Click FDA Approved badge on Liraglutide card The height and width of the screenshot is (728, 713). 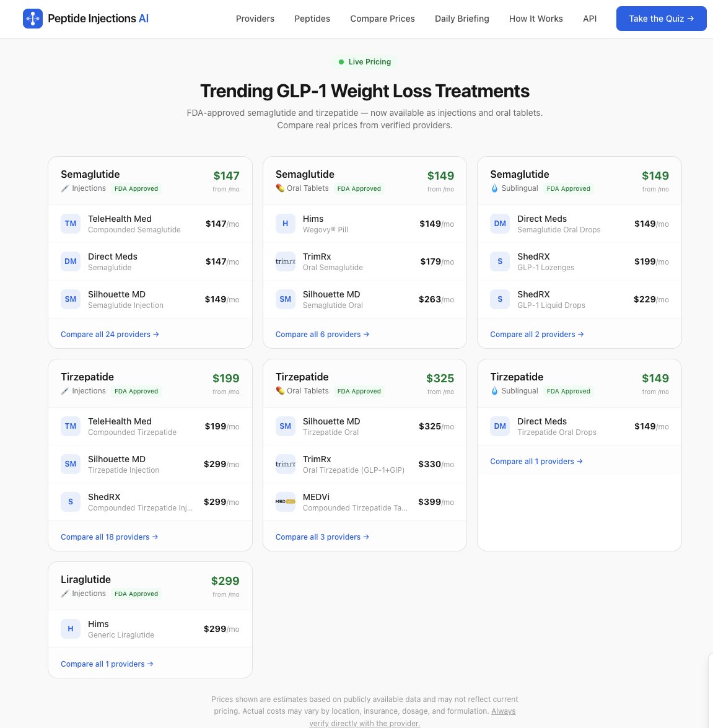click(x=136, y=594)
